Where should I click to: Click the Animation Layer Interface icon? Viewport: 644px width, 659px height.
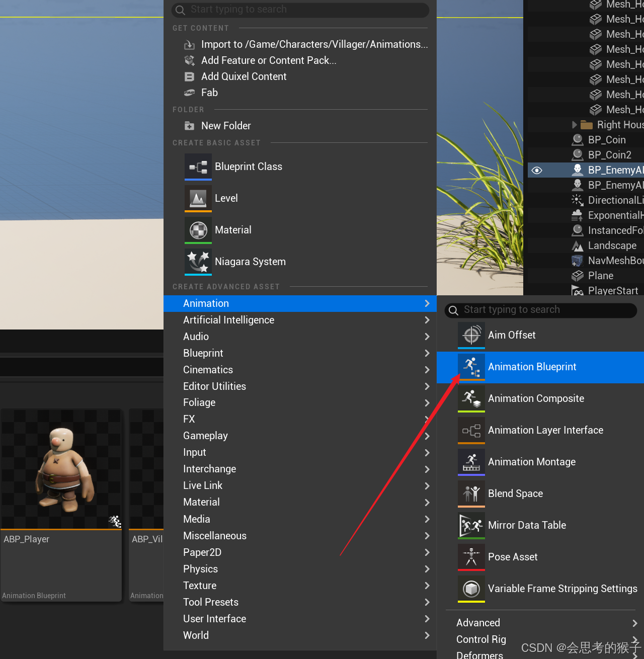[471, 430]
